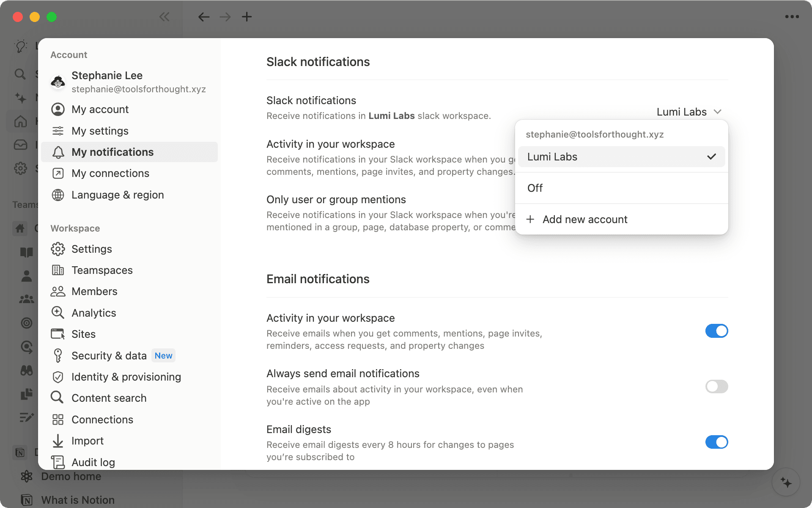
Task: Open My notifications settings
Action: pos(112,152)
